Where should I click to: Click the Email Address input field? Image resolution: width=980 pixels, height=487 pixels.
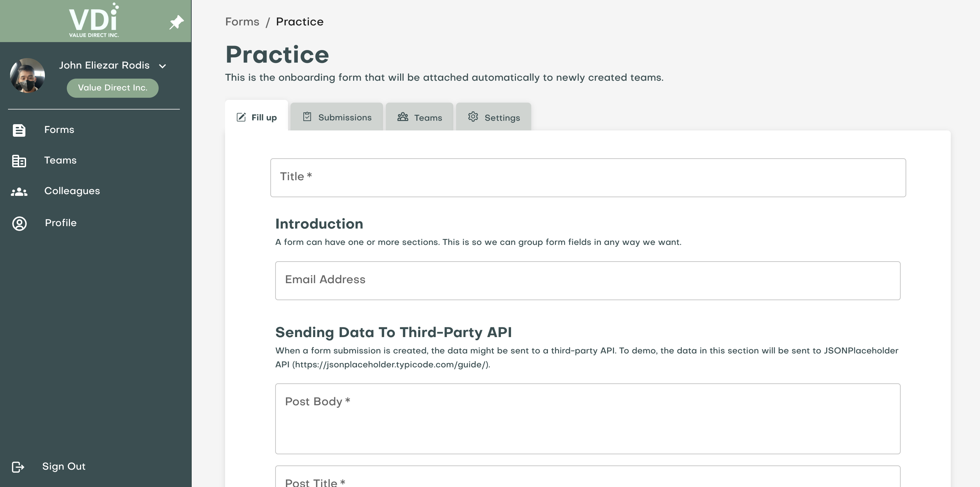click(588, 280)
